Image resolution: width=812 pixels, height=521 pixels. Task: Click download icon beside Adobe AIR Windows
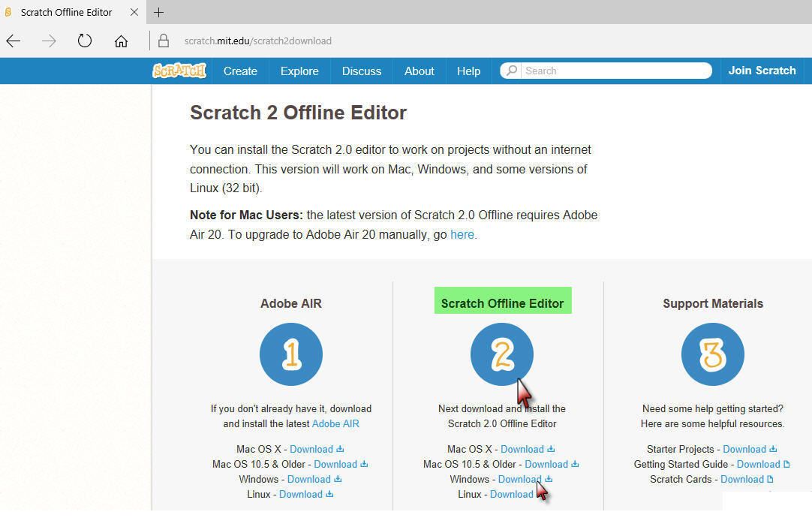[x=337, y=479]
